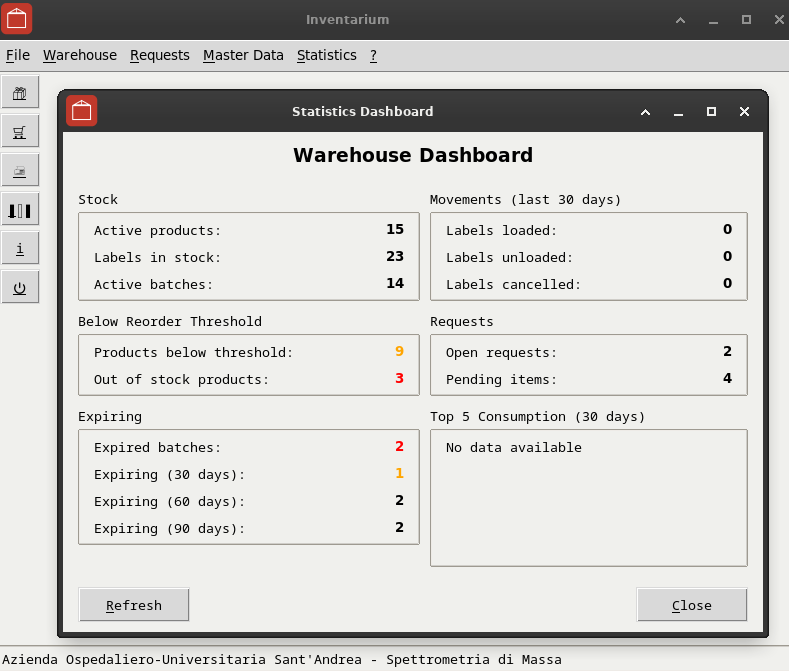Click the active batches value 14

pos(395,283)
